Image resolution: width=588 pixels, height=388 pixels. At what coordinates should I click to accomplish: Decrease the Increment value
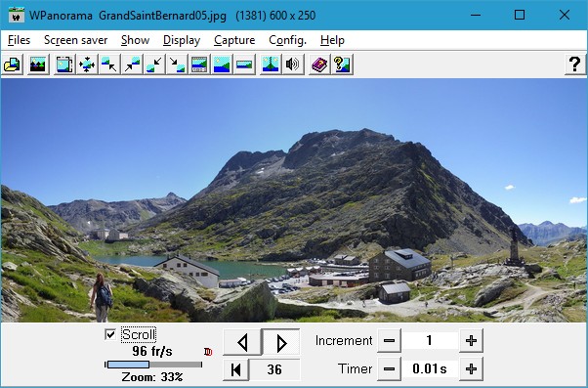(x=389, y=341)
